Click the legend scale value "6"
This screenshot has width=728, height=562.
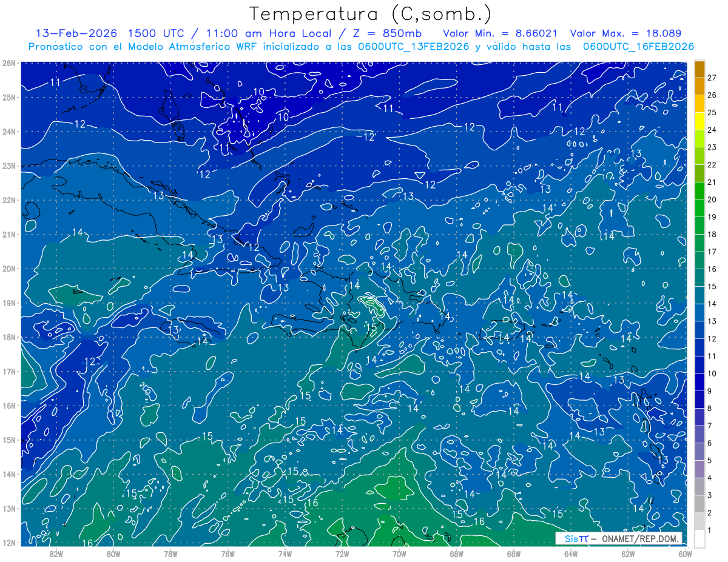point(710,443)
